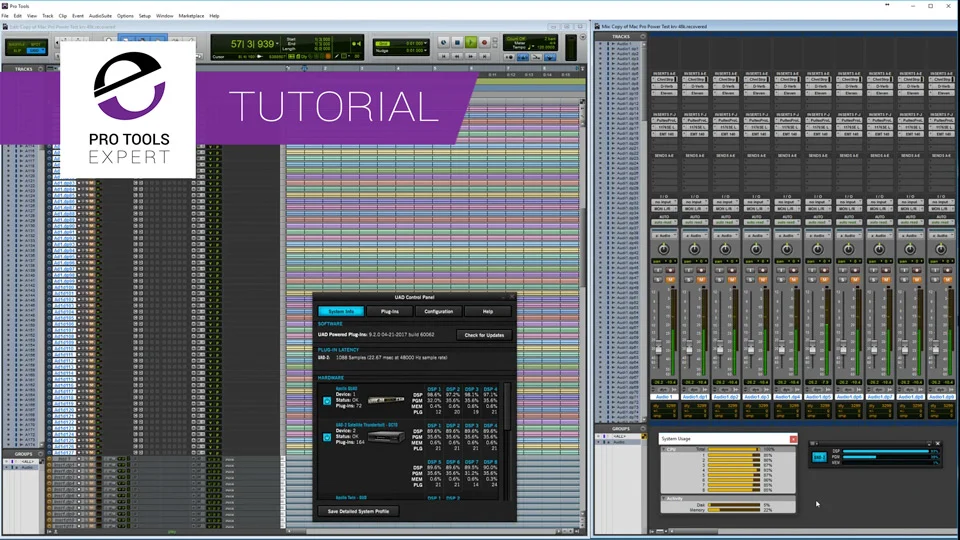Switch to the Configuration tab in UAD panel
960x540 pixels.
pyautogui.click(x=438, y=311)
